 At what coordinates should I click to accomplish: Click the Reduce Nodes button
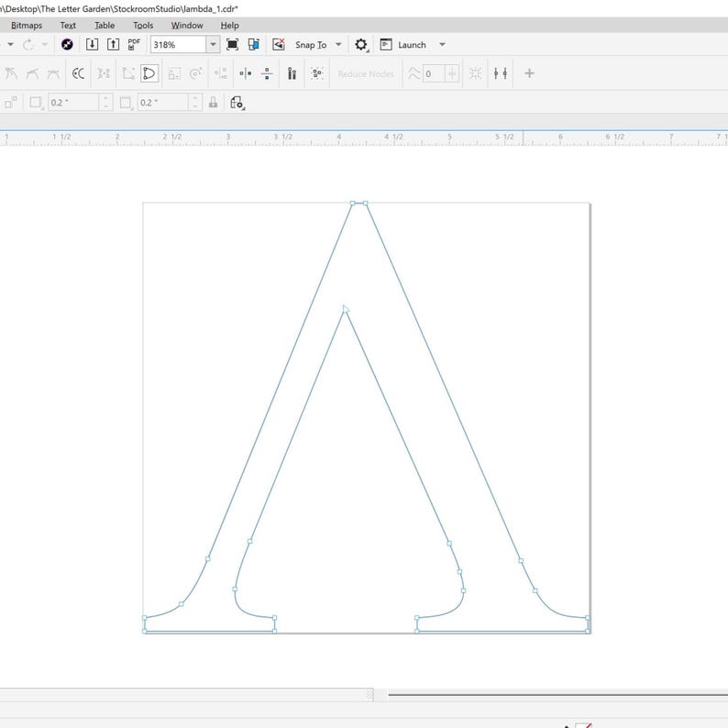(366, 74)
